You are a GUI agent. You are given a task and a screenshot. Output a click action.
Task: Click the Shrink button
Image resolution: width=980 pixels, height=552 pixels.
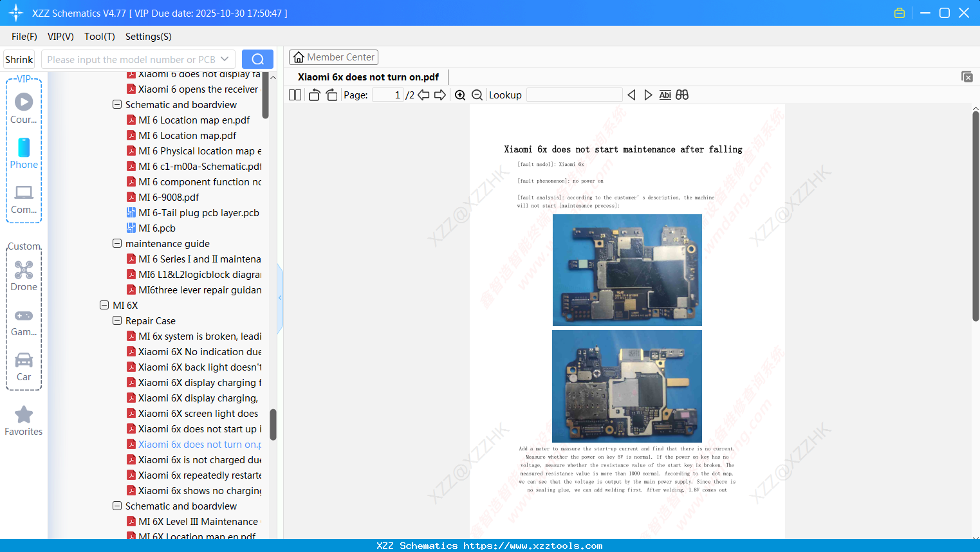(19, 59)
